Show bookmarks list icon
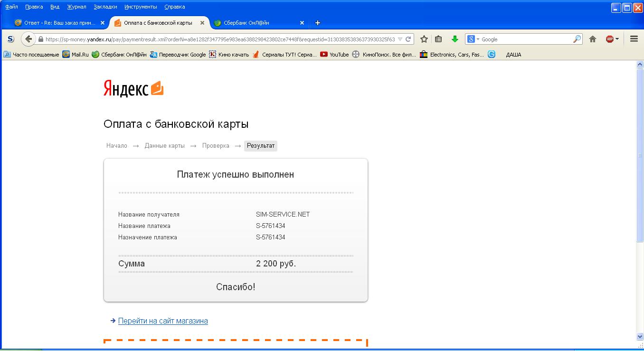The width and height of the screenshot is (644, 351). point(438,39)
